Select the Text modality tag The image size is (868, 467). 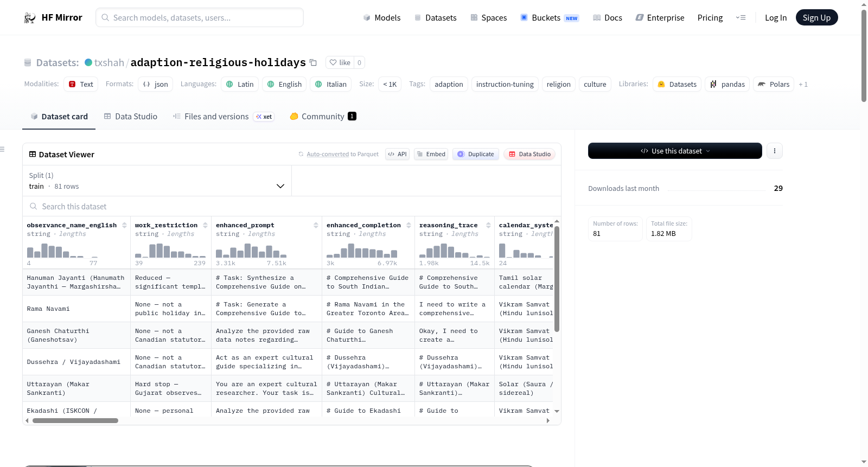81,84
